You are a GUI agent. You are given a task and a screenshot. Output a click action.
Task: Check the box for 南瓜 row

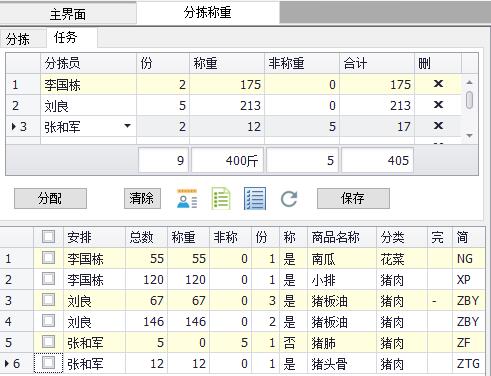pyautogui.click(x=49, y=258)
